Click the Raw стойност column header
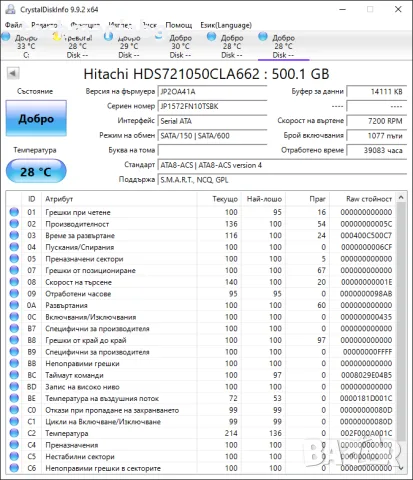This screenshot has height=480, width=413. pos(363,199)
